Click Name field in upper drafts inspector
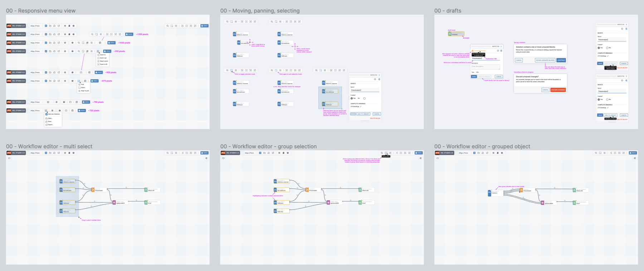 point(612,40)
